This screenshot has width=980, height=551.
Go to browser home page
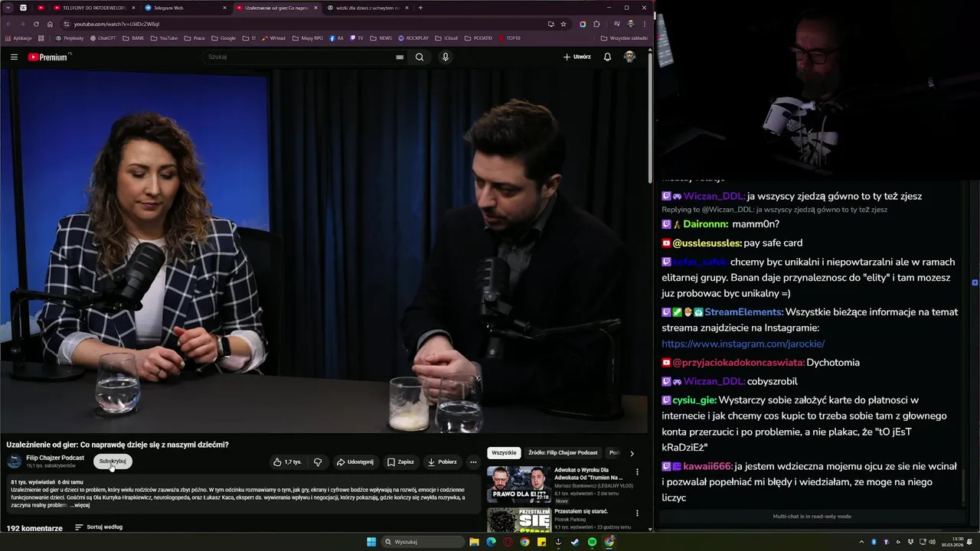(x=50, y=24)
